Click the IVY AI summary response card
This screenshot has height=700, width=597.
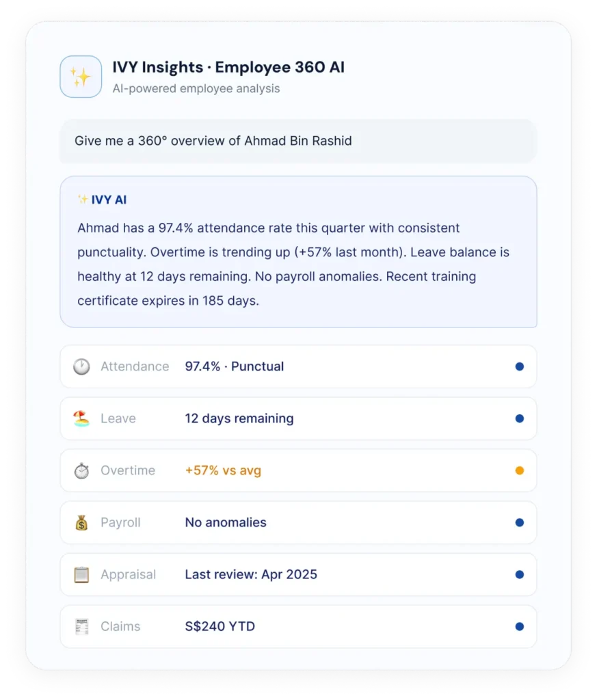(x=298, y=252)
